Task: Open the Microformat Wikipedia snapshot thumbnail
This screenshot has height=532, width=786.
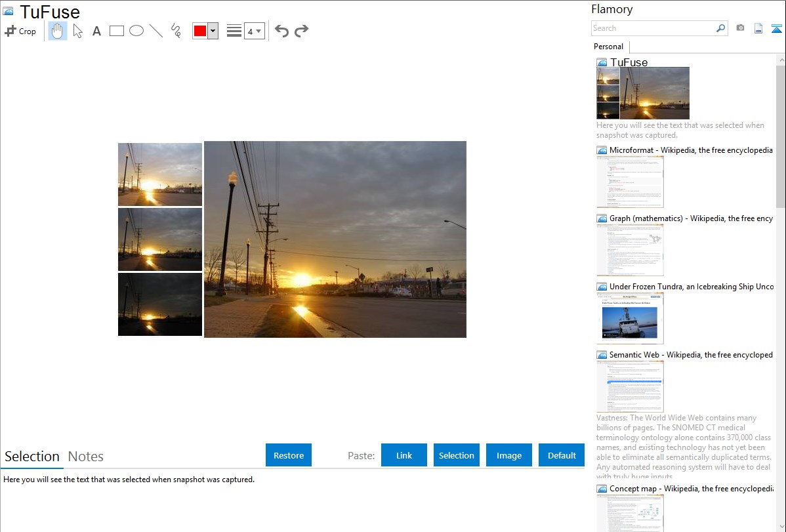Action: tap(630, 182)
